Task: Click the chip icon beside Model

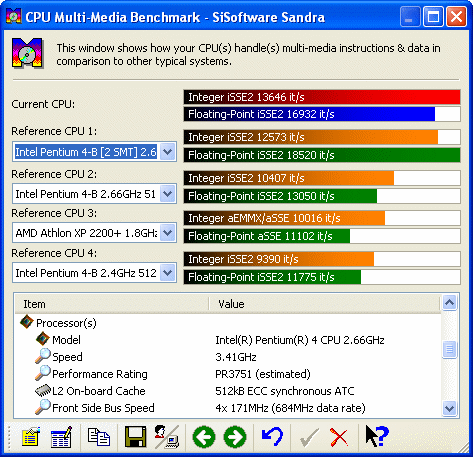Action: tap(43, 339)
